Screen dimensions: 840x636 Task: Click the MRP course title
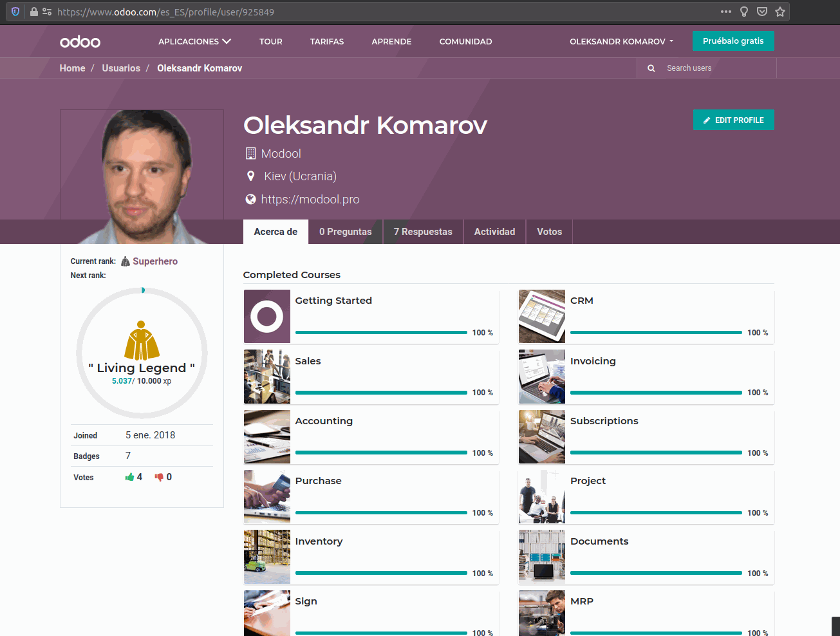coord(582,601)
